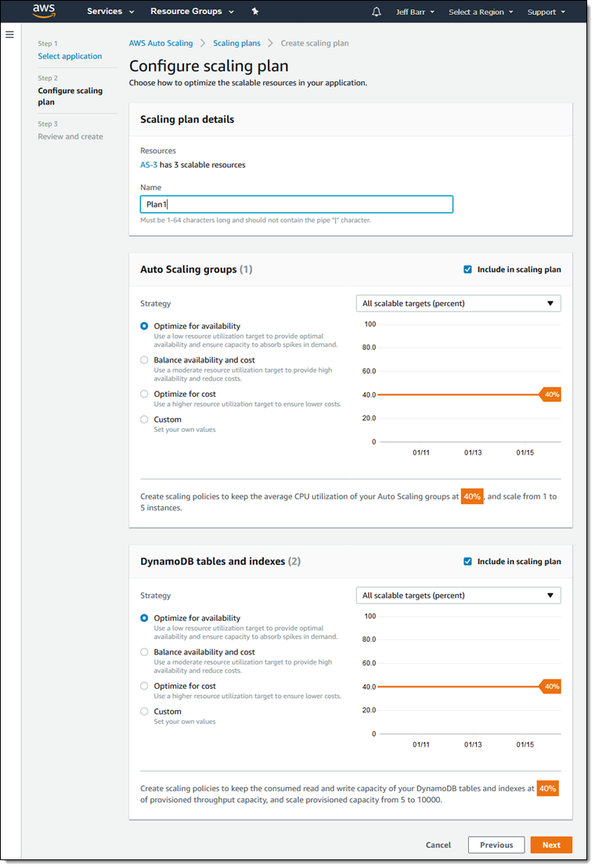Click the 40% marker on Auto Scaling chart

pyautogui.click(x=551, y=394)
